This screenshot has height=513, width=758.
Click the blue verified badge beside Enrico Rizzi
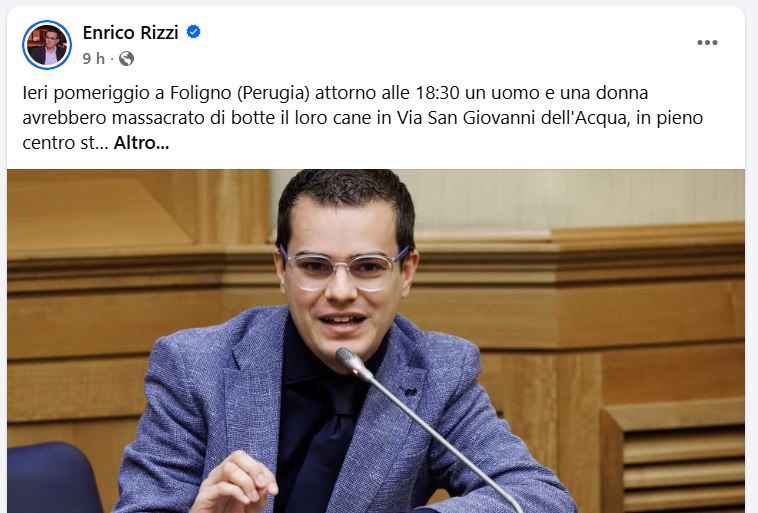pyautogui.click(x=194, y=32)
